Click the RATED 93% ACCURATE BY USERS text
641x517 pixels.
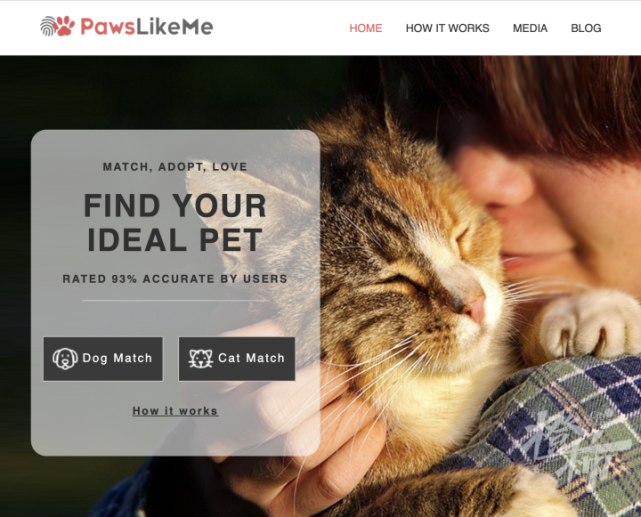point(175,279)
